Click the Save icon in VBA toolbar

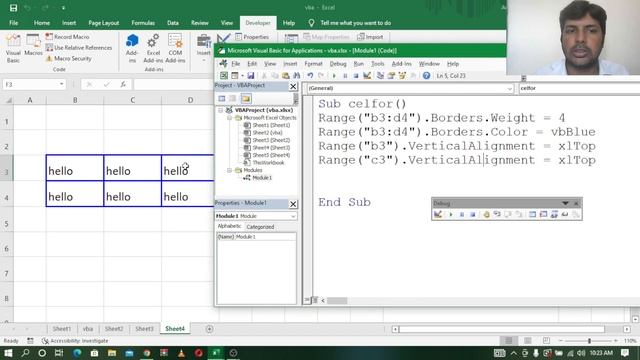tap(251, 76)
